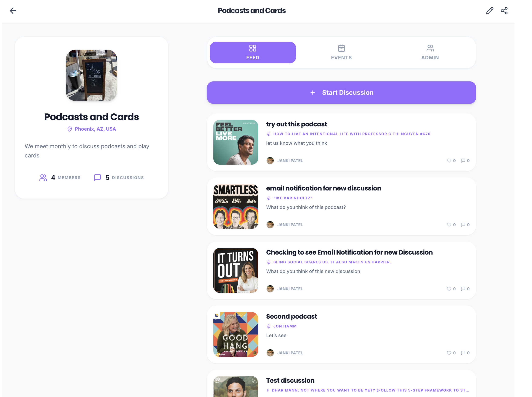The height and width of the screenshot is (397, 532).
Task: Open the Professor C Thi Nguyen episode link
Action: tap(352, 134)
